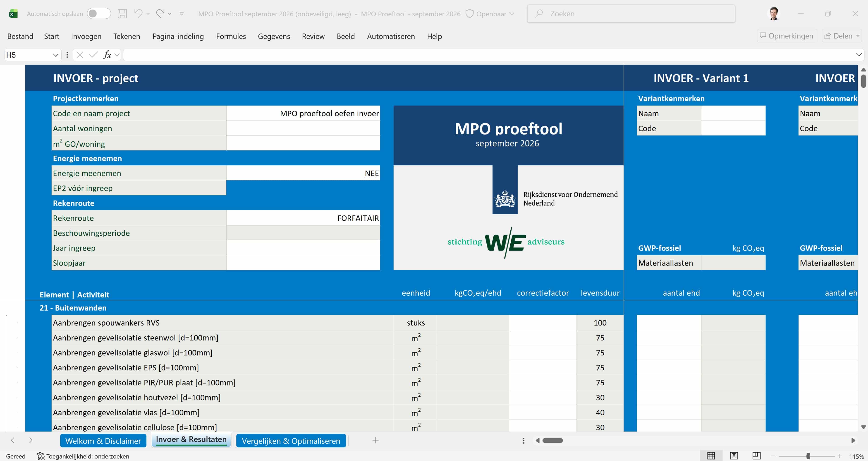Click the horizontal scrollbar right arrow
This screenshot has width=868, height=461.
click(x=853, y=440)
